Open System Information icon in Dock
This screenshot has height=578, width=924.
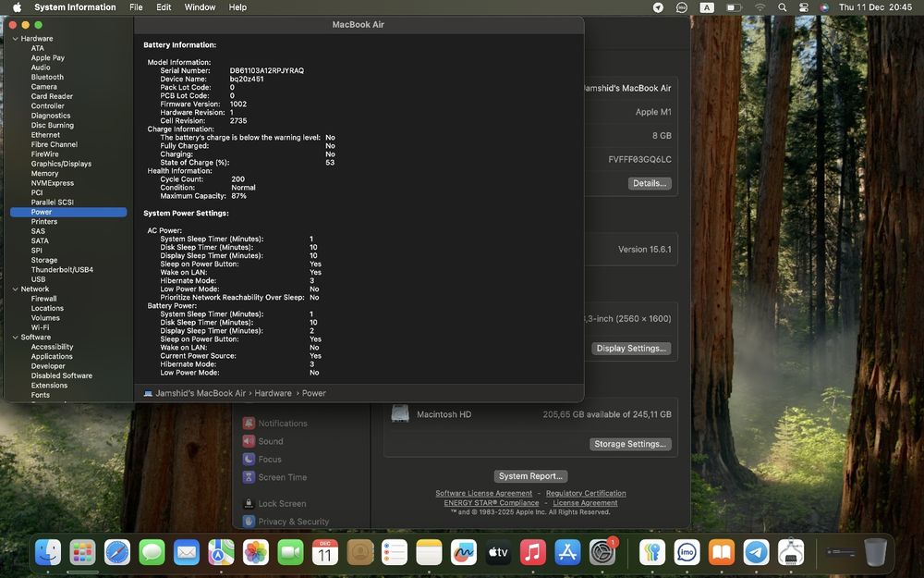click(791, 553)
